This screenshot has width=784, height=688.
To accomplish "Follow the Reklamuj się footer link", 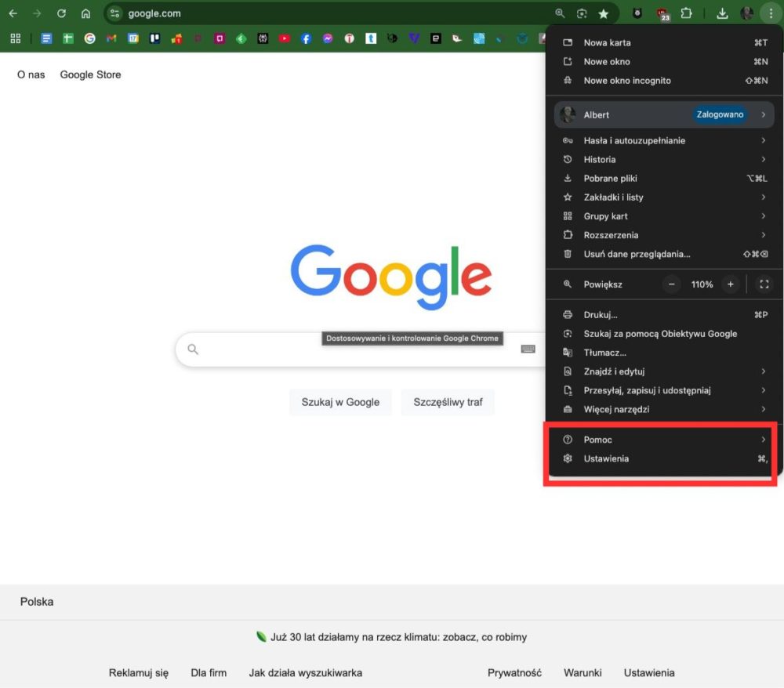I will pos(139,673).
